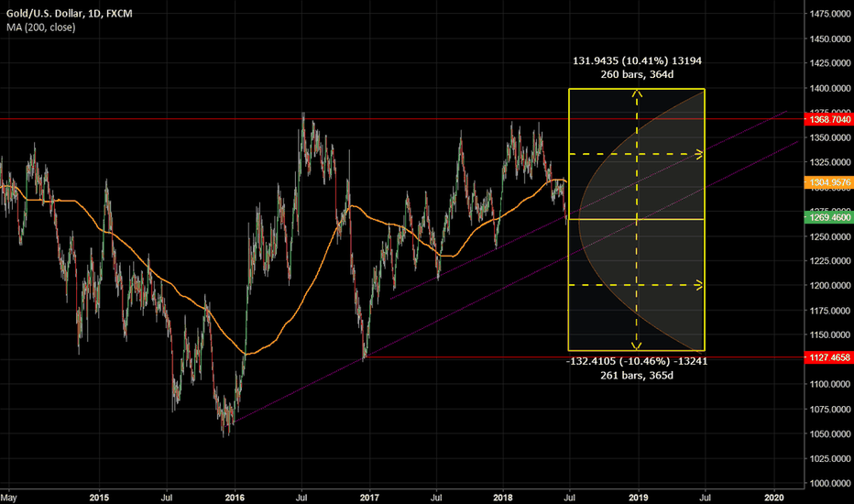Click the 2016 label on time axis
The height and width of the screenshot is (504, 854).
(235, 498)
